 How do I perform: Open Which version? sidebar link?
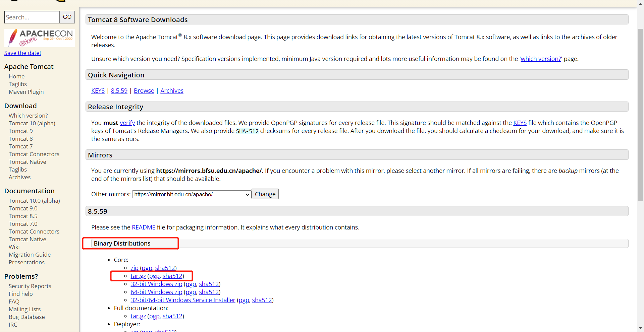click(x=28, y=116)
